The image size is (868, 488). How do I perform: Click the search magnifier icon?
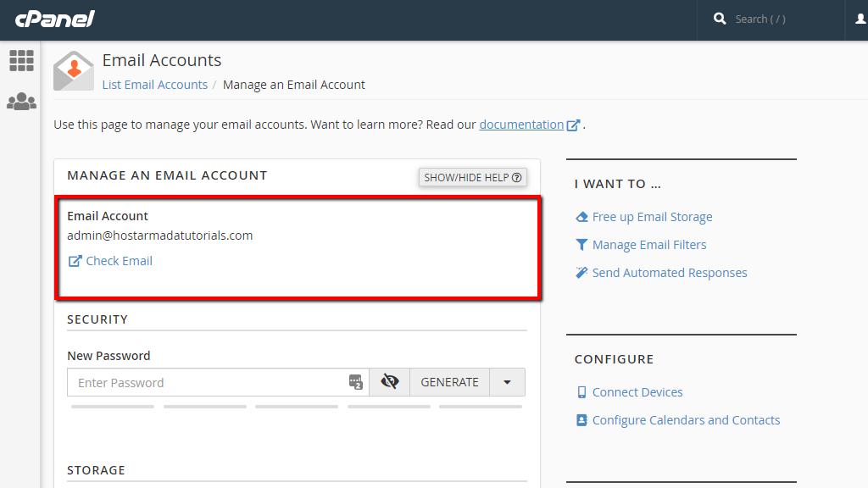tap(720, 19)
